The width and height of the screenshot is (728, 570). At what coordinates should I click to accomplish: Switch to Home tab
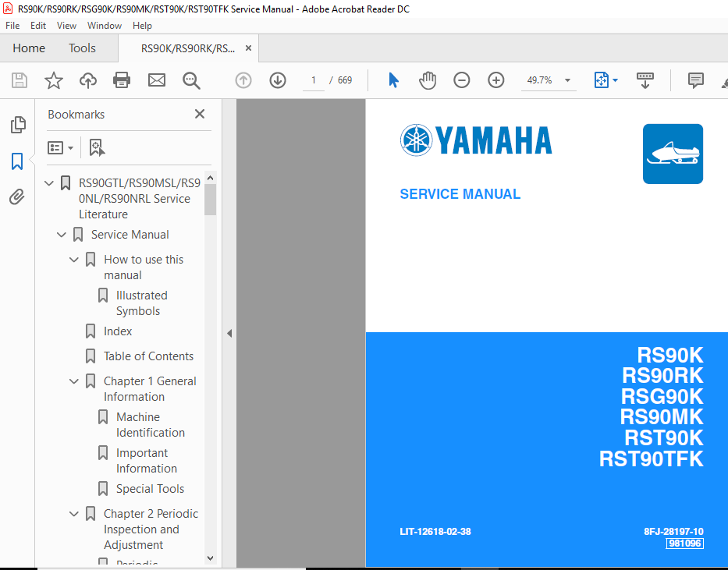(29, 48)
